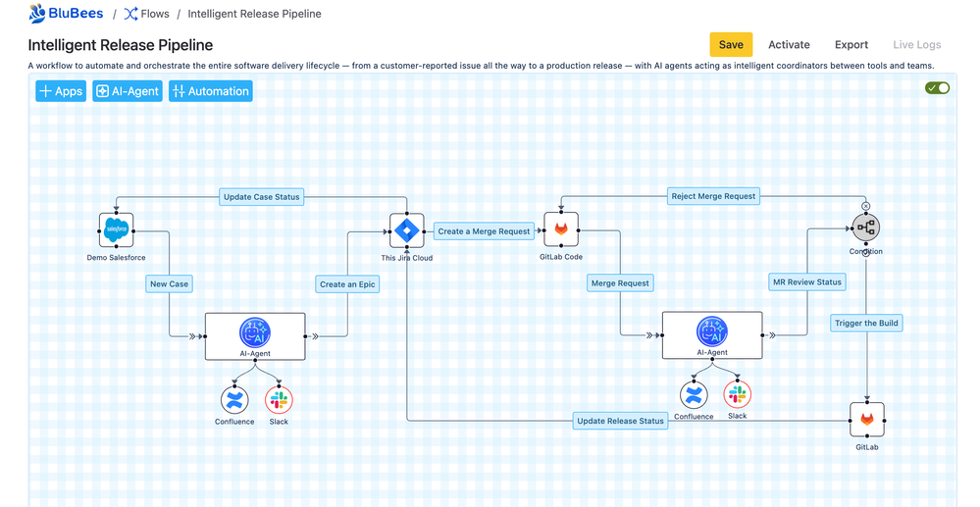Viewport: 980px width, 507px height.
Task: Click the Slack icon under right AI-Agent
Action: [738, 394]
